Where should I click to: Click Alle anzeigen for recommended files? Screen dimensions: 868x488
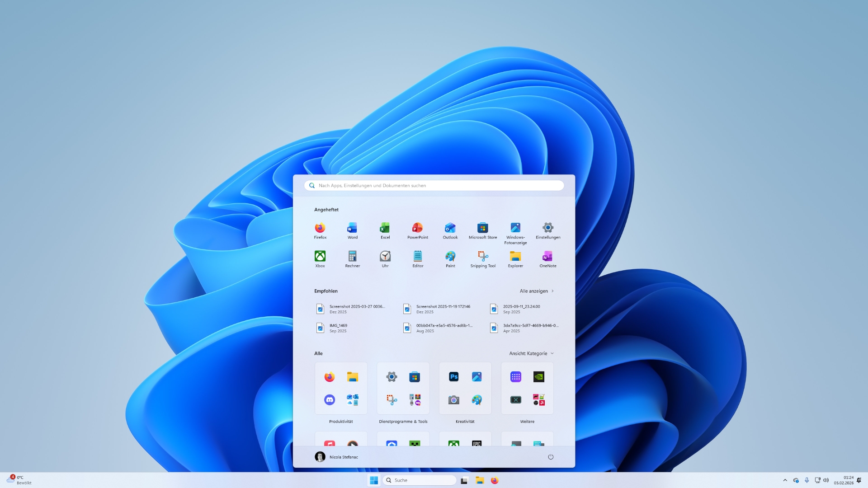point(537,291)
